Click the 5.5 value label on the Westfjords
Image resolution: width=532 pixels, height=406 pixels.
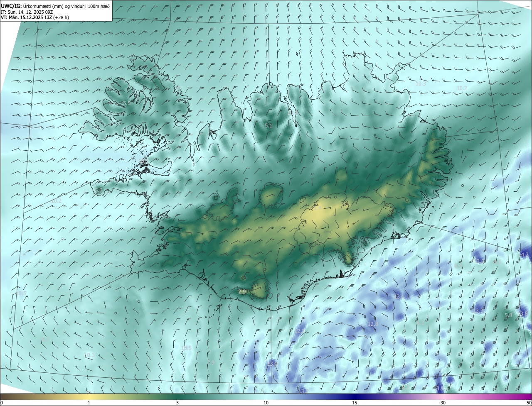point(127,103)
